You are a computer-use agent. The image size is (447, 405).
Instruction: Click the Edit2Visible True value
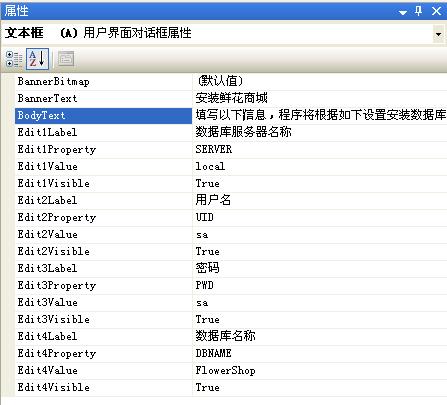click(320, 251)
